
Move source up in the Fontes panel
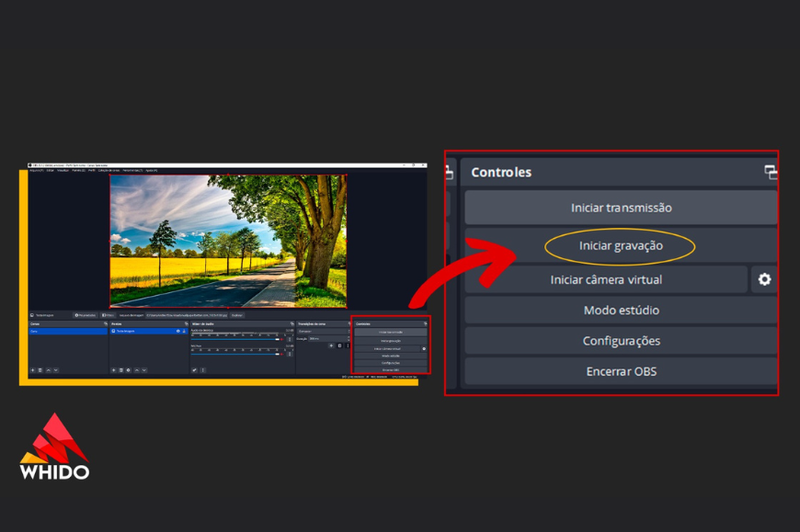pos(137,370)
